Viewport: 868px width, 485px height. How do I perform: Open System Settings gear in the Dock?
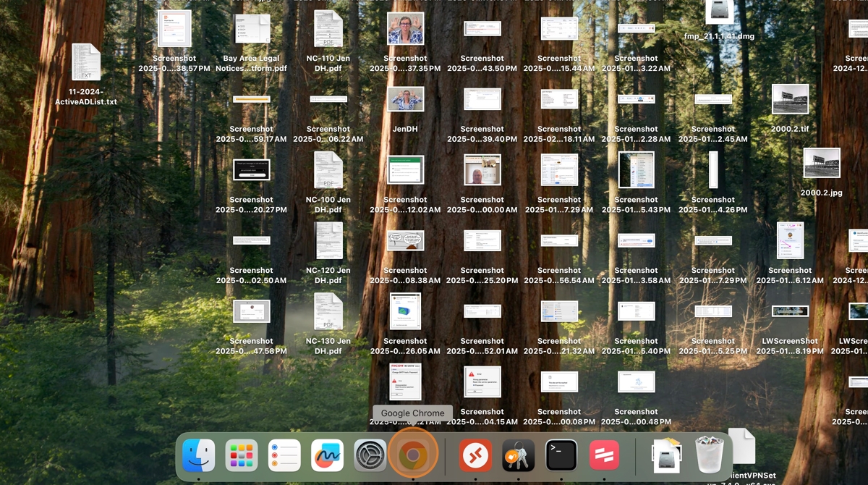[x=370, y=455]
